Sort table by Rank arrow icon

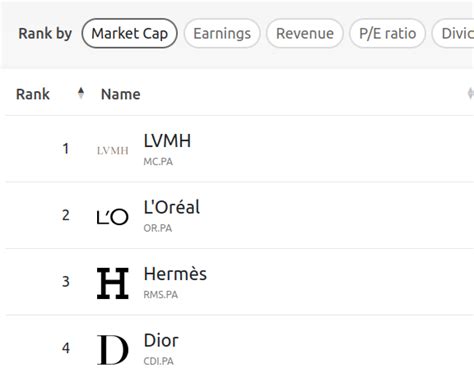click(81, 93)
